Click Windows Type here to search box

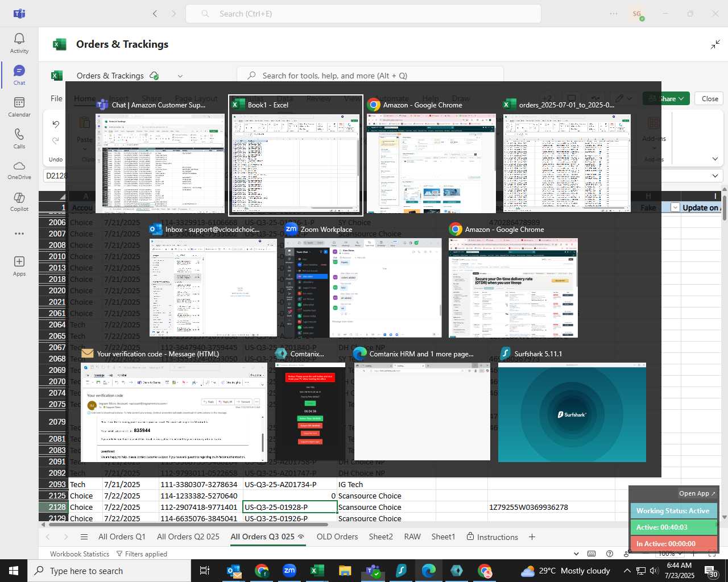coord(109,571)
